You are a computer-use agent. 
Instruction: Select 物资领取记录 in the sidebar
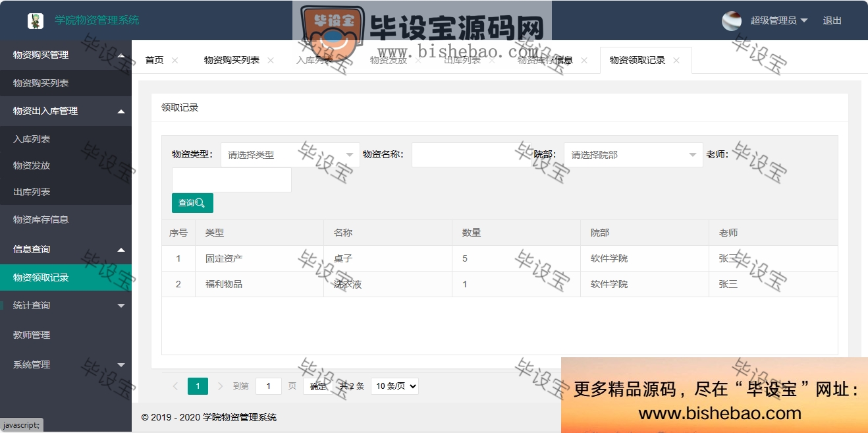click(66, 277)
